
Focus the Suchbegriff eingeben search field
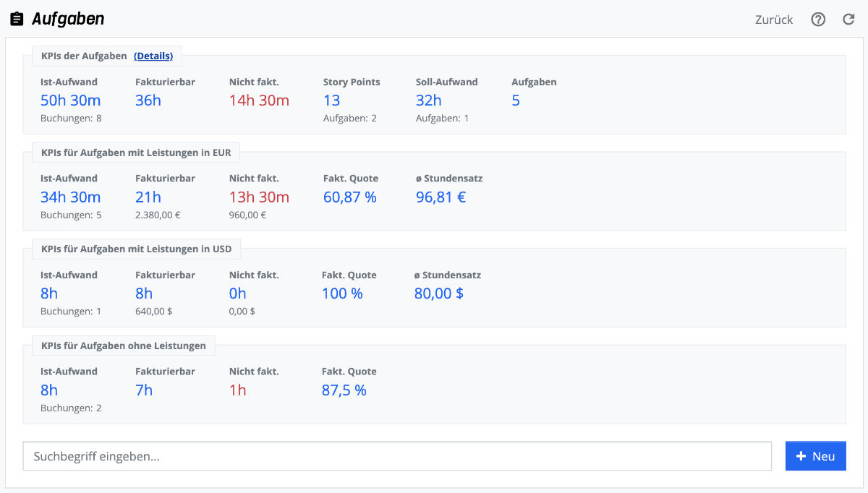397,456
